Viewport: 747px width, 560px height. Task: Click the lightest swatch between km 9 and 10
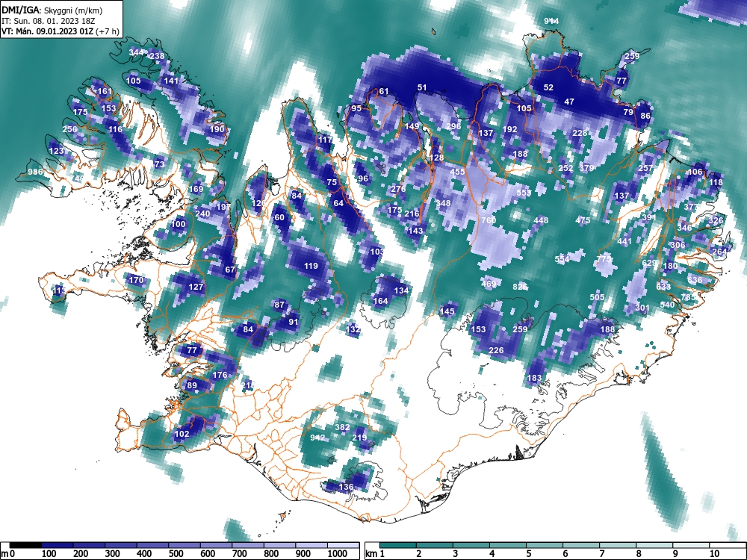[691, 545]
